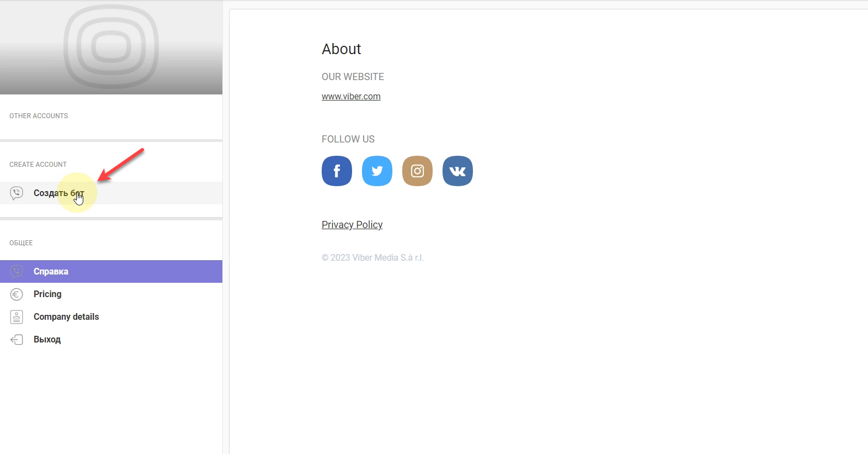
Task: Click the ОБЩЕЕ section heading
Action: (x=21, y=243)
